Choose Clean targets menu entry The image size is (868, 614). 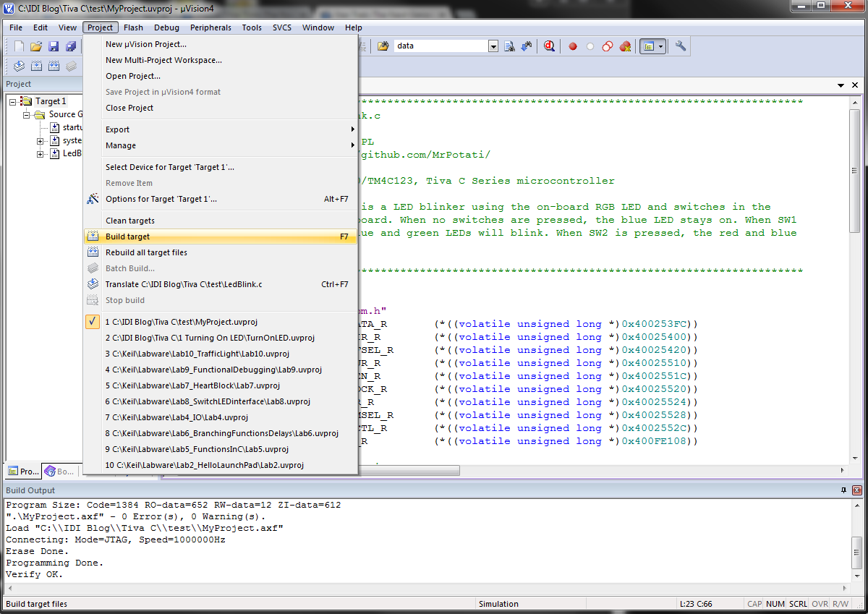[x=221, y=221]
